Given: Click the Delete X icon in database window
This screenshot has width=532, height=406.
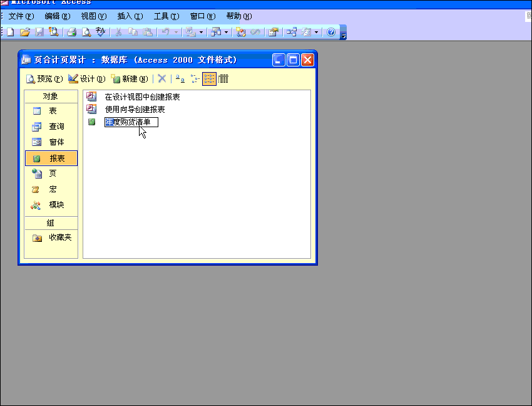Looking at the screenshot, I should (162, 79).
